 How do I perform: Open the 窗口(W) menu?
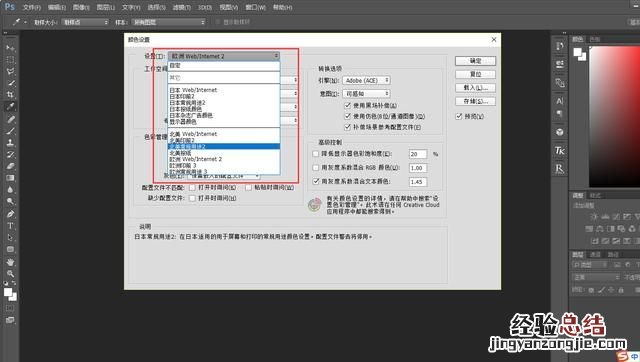coord(256,7)
